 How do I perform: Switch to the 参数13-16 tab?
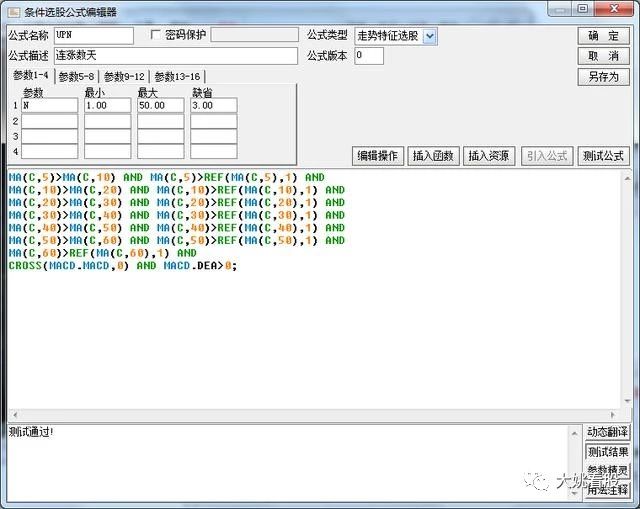(x=177, y=76)
